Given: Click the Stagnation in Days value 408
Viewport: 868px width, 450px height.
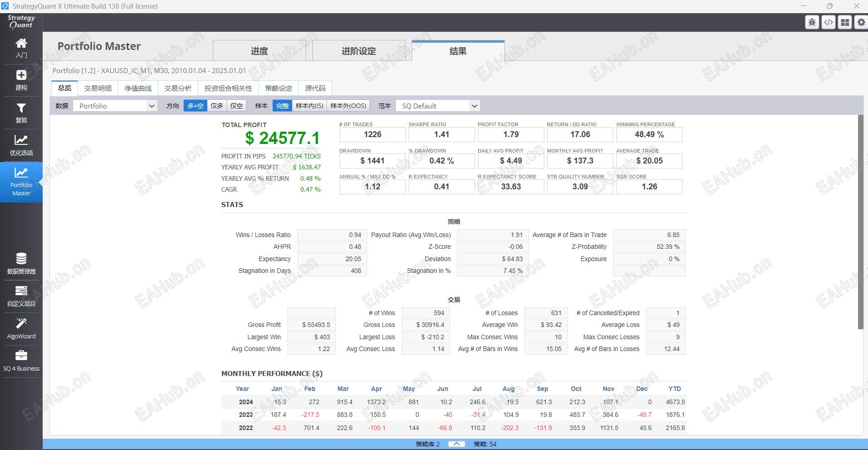Looking at the screenshot, I should click(332, 271).
